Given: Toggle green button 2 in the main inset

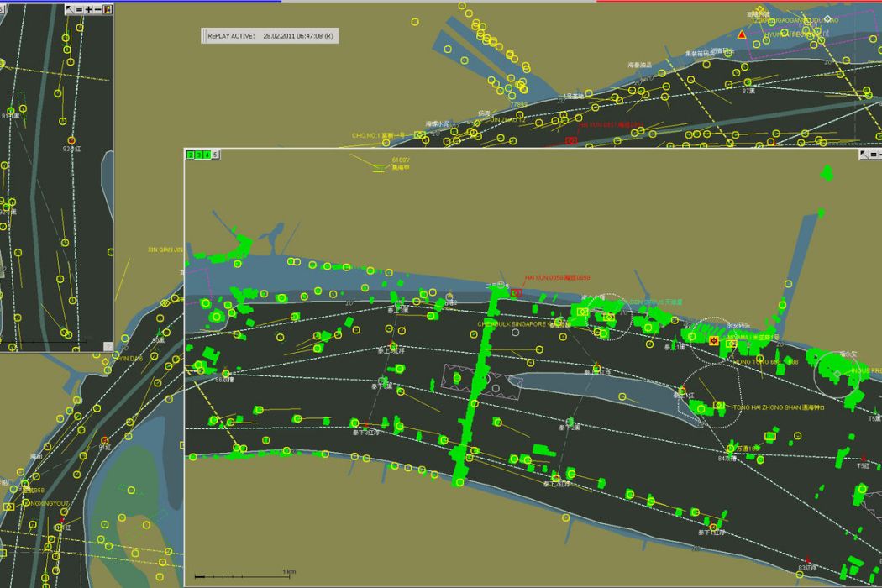Looking at the screenshot, I should pyautogui.click(x=191, y=155).
